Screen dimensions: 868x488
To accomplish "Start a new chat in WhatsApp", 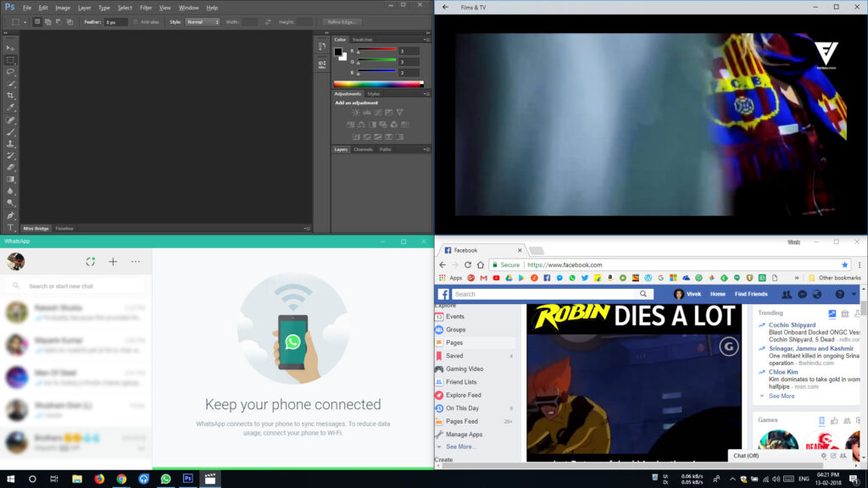I will 113,262.
